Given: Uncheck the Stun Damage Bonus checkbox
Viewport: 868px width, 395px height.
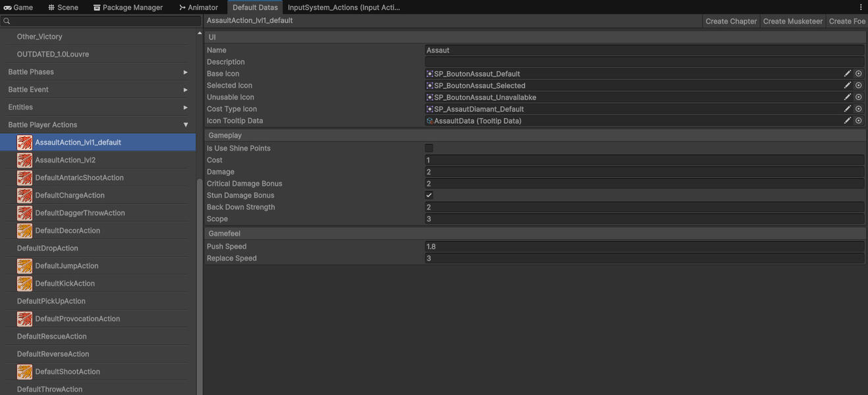Looking at the screenshot, I should pos(429,196).
